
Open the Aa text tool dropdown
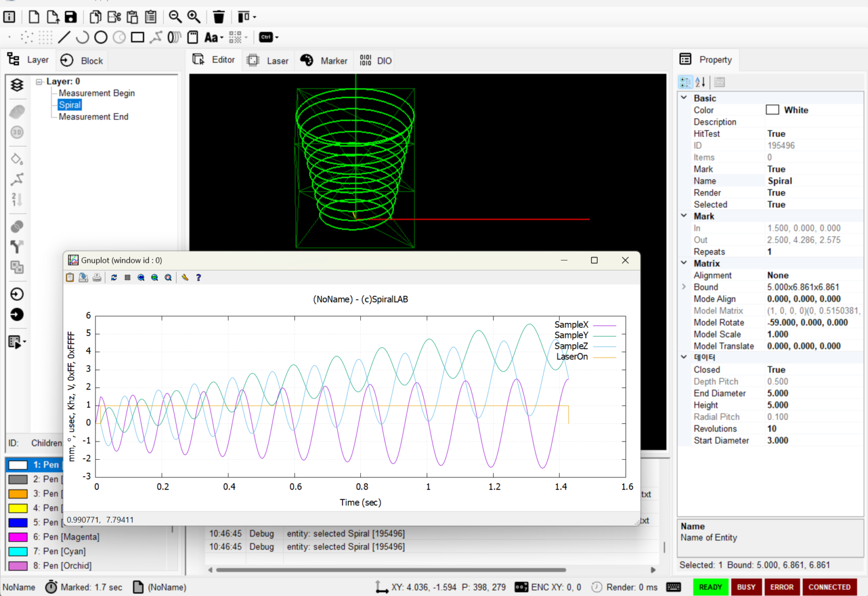(214, 38)
